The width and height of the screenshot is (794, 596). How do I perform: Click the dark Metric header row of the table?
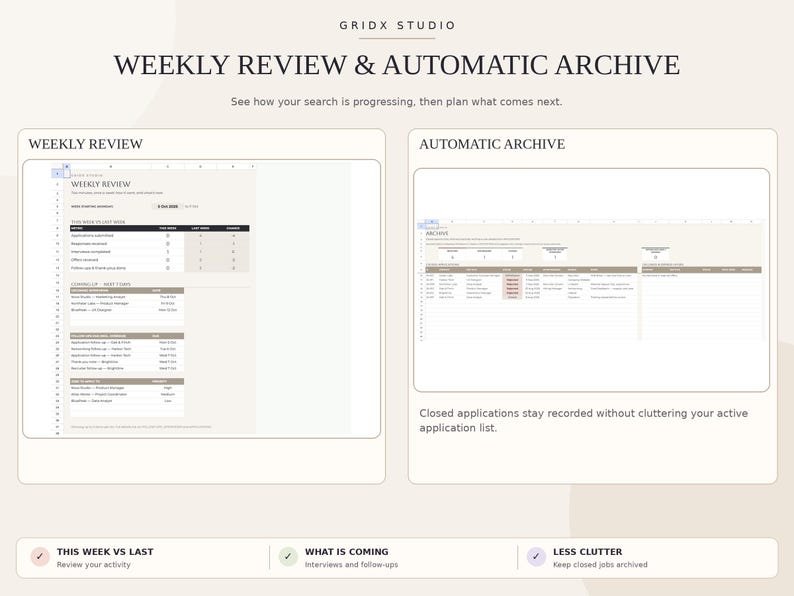click(160, 228)
